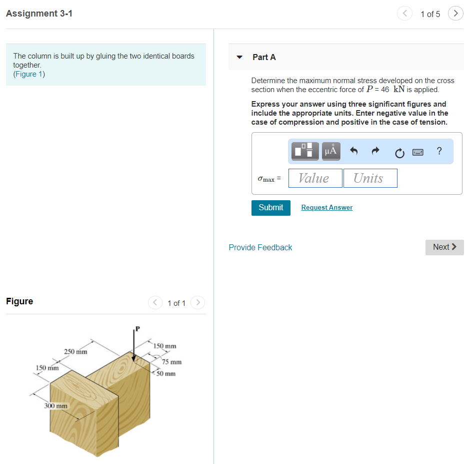Click the redo arrow in answer toolbar
This screenshot has height=464, width=476.
pyautogui.click(x=374, y=151)
